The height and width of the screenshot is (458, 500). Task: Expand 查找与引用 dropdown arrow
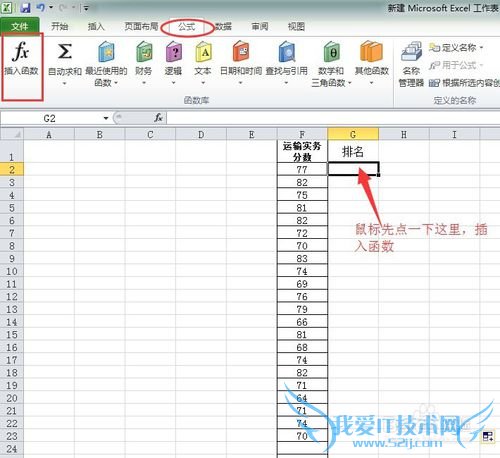(286, 83)
